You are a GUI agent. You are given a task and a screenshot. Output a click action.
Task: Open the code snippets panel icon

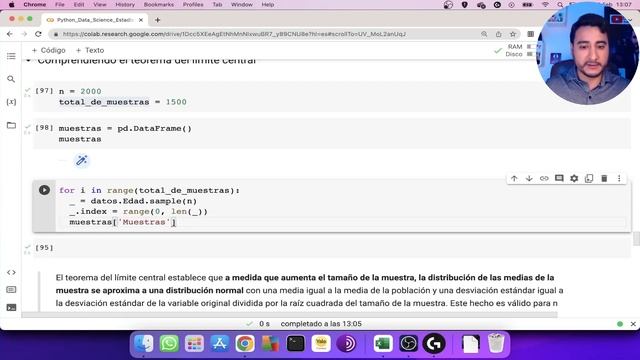point(11,272)
